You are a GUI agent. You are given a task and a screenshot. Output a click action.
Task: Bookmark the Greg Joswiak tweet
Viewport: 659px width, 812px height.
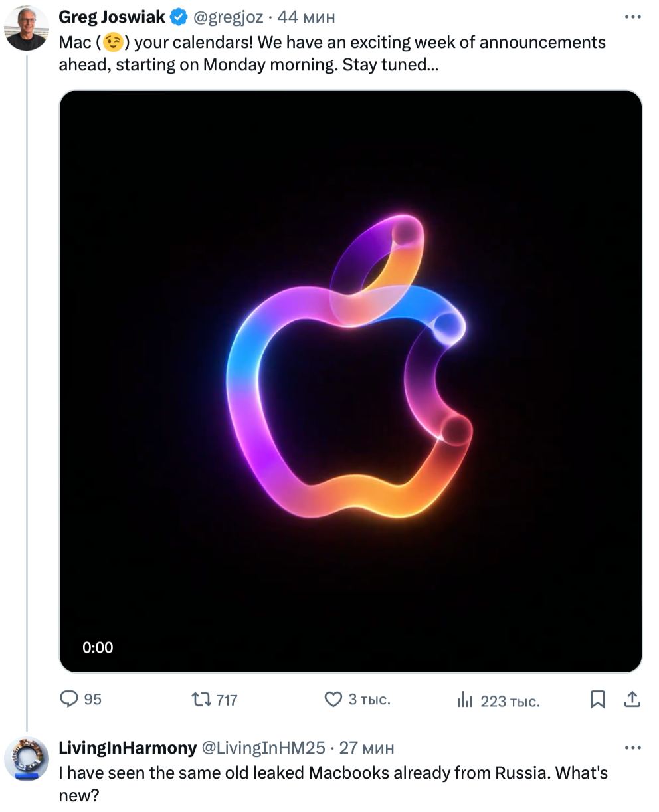[x=597, y=699]
